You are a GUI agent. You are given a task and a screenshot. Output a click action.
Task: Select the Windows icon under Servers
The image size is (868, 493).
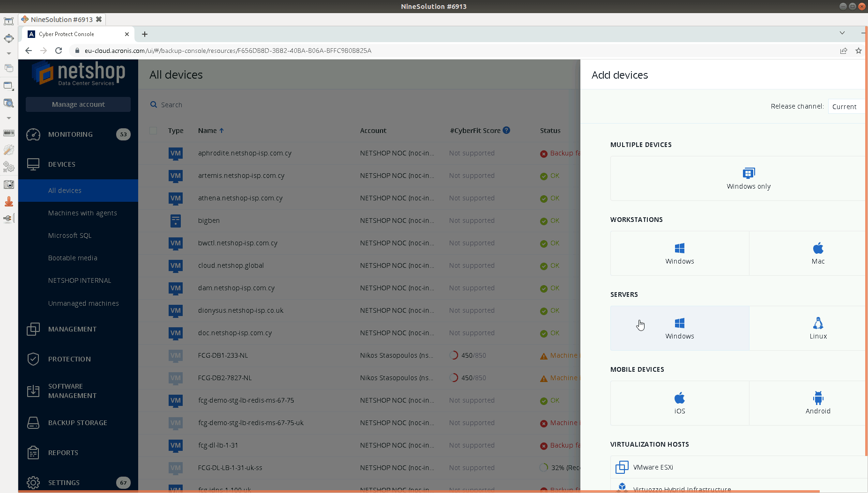click(679, 328)
